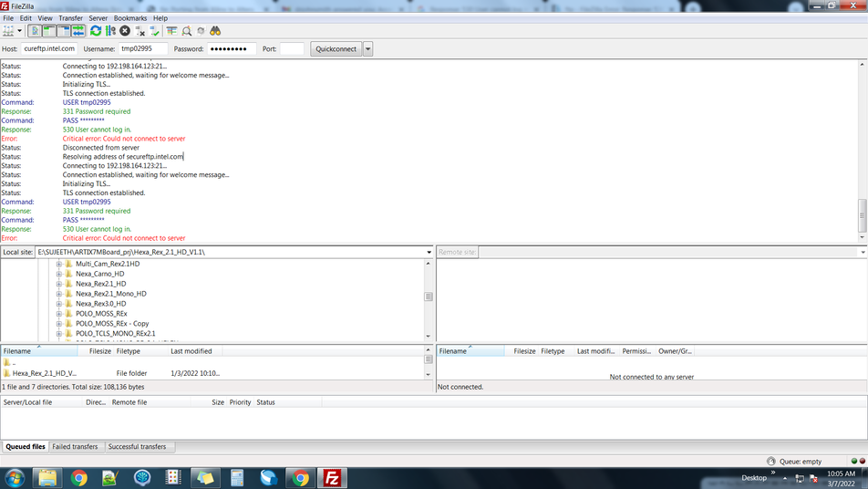This screenshot has height=489, width=868.
Task: Expand the Multi_Cam_Rex2.1HD folder
Action: [x=59, y=265]
